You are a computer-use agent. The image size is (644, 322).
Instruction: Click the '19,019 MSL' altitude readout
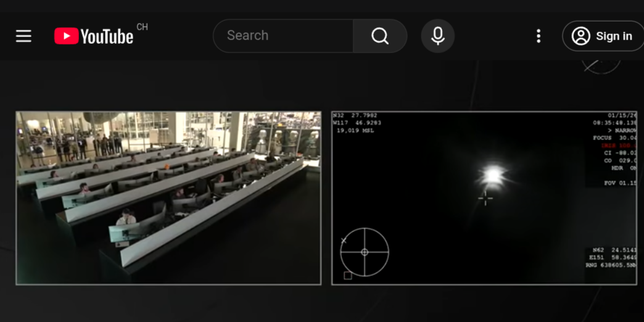click(355, 131)
